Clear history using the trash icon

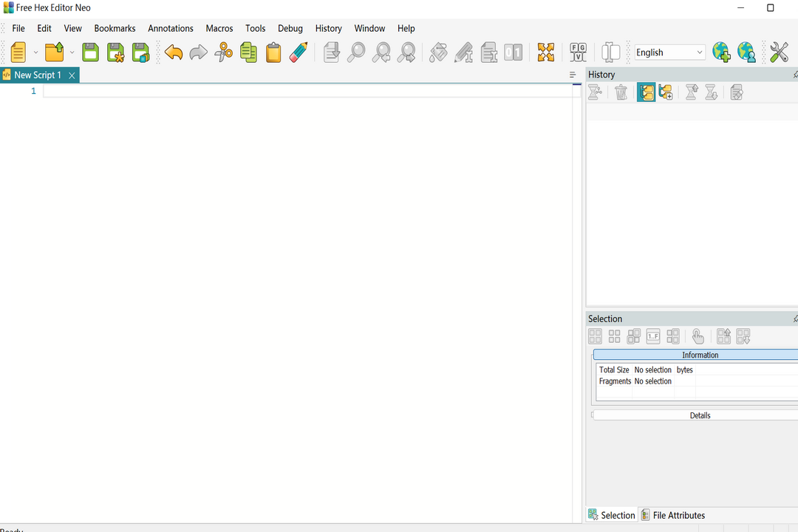click(621, 92)
